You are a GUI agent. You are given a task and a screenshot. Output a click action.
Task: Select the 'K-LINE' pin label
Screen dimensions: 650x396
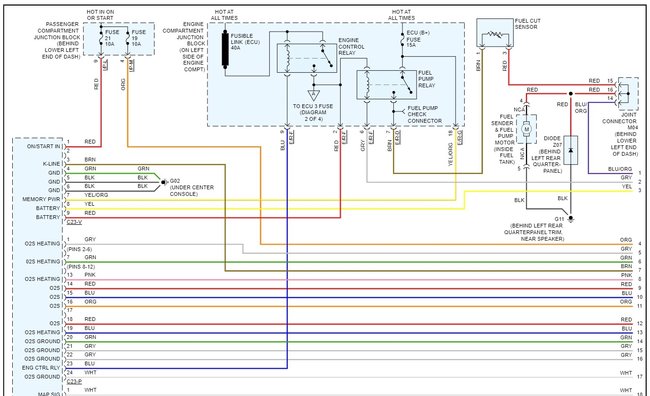click(51, 164)
